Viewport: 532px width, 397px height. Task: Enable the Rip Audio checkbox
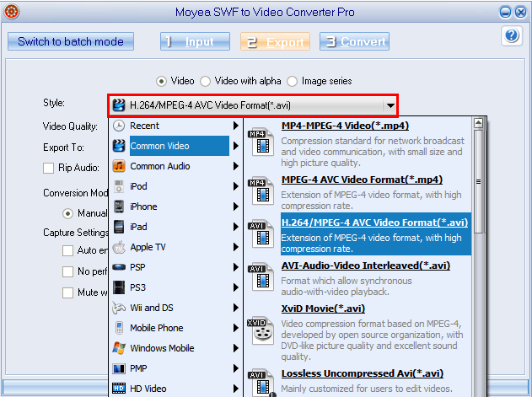pyautogui.click(x=49, y=168)
